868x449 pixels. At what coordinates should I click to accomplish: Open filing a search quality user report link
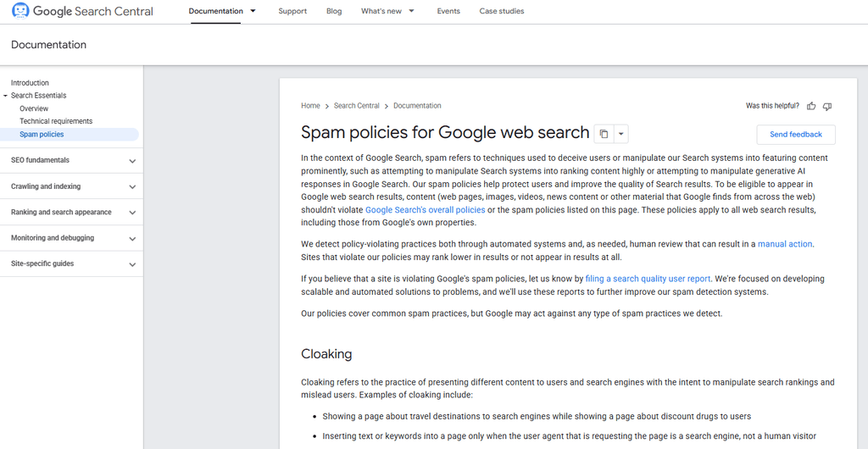pyautogui.click(x=647, y=279)
